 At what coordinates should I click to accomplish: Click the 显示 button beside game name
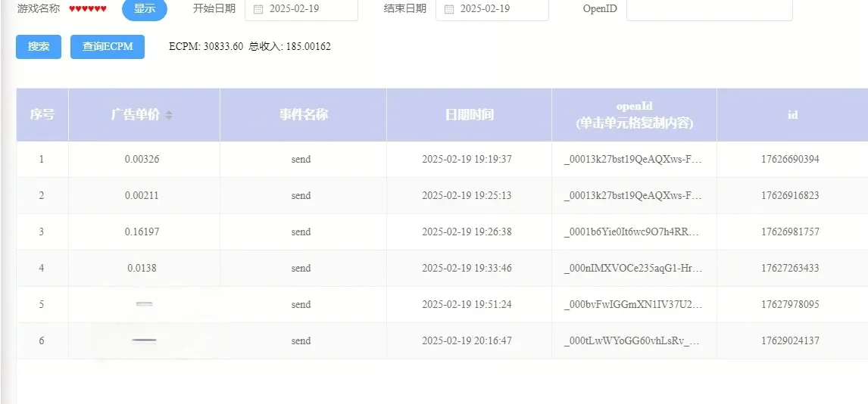[x=145, y=9]
